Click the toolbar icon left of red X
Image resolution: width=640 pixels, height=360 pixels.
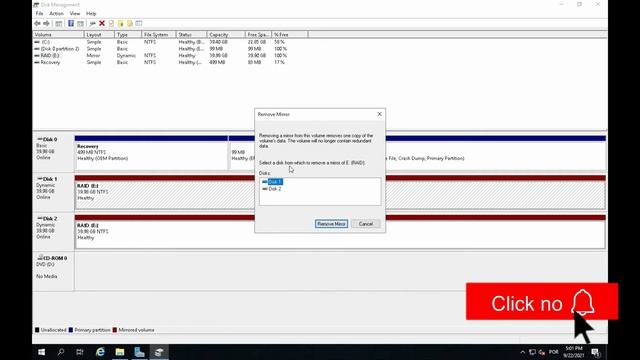tap(93, 24)
